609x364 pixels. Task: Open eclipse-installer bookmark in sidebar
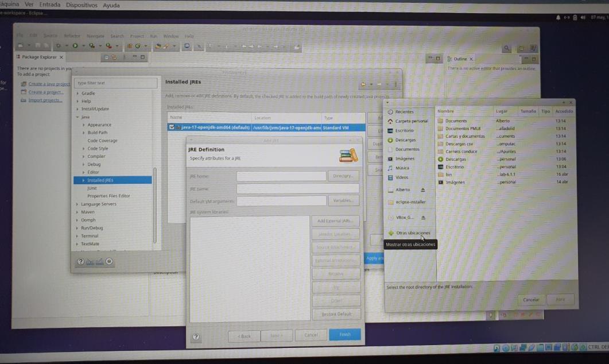[407, 202]
